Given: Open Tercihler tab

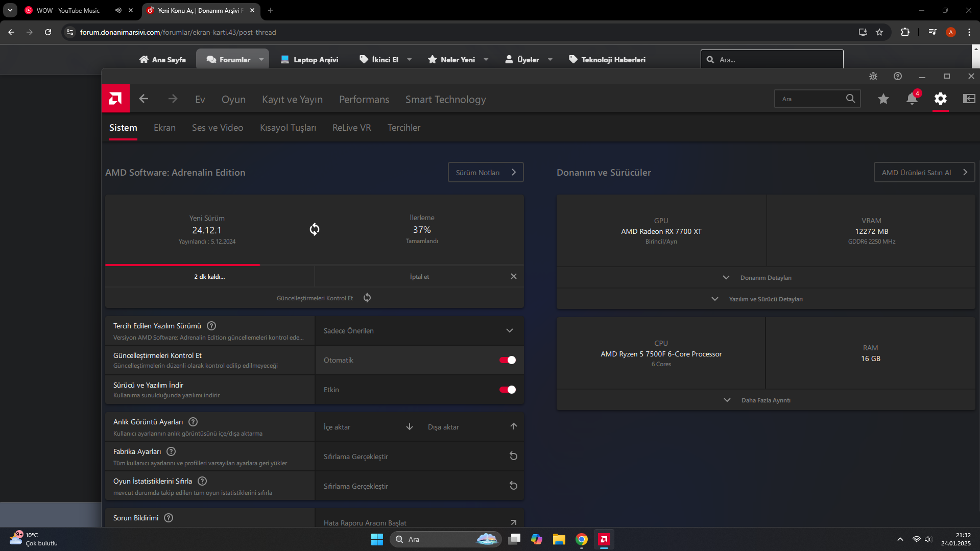Looking at the screenshot, I should (404, 128).
